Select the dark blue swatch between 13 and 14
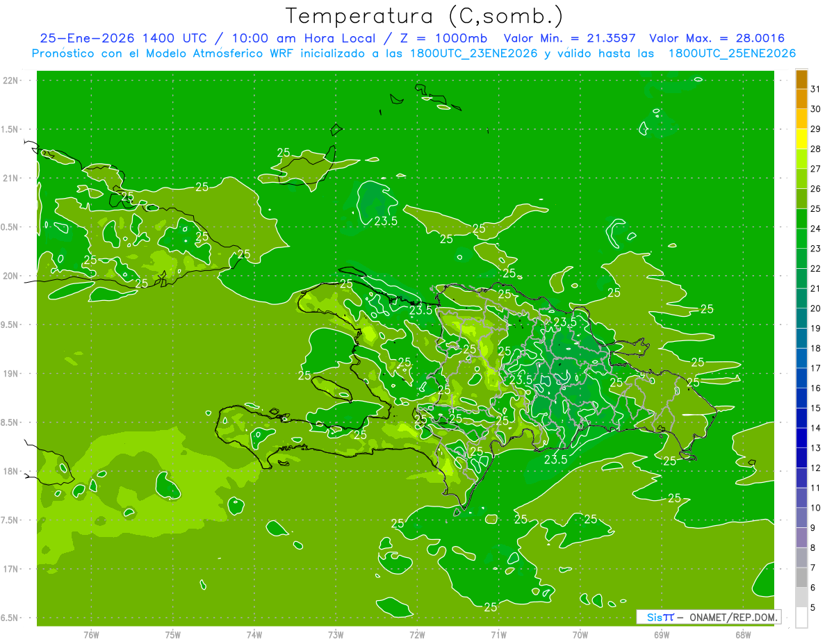The height and width of the screenshot is (644, 834). (x=801, y=438)
